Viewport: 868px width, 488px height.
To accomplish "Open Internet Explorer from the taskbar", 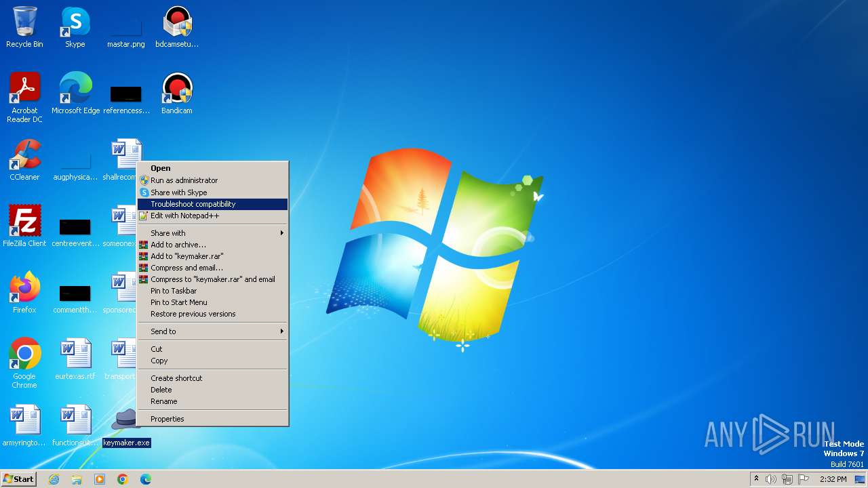I will coord(54,479).
